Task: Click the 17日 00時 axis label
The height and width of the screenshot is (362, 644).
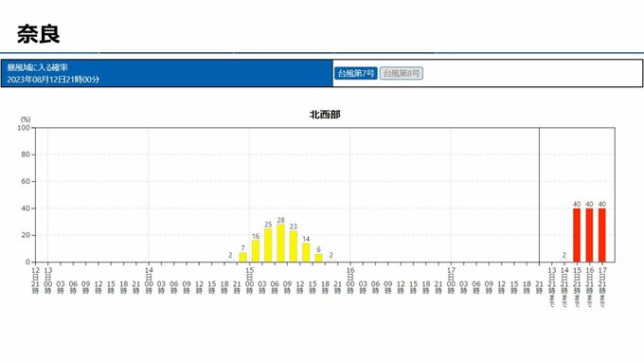Action: [x=451, y=281]
